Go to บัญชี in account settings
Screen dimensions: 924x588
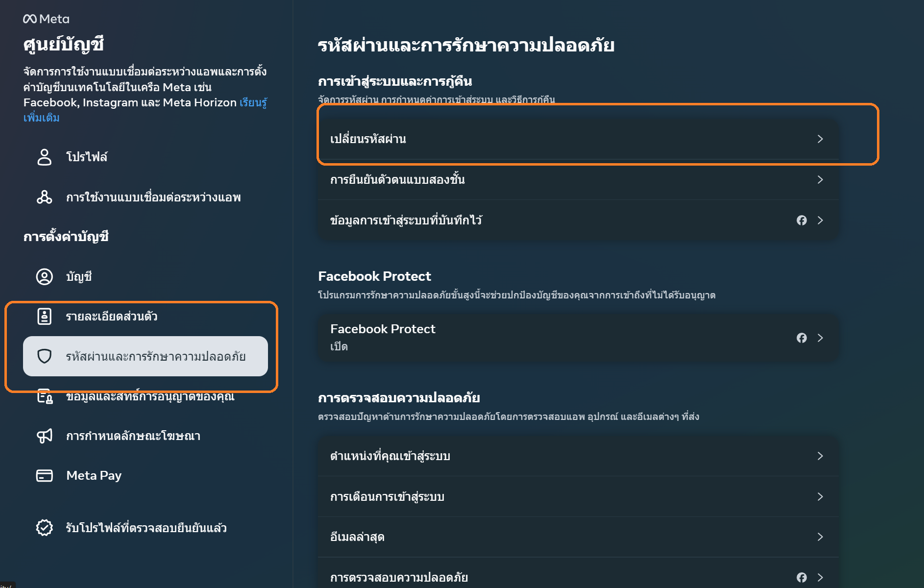point(146,277)
